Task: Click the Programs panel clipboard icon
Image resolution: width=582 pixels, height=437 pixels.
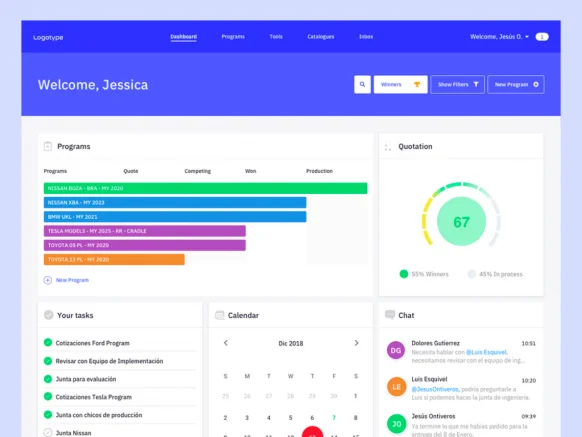Action: (48, 146)
